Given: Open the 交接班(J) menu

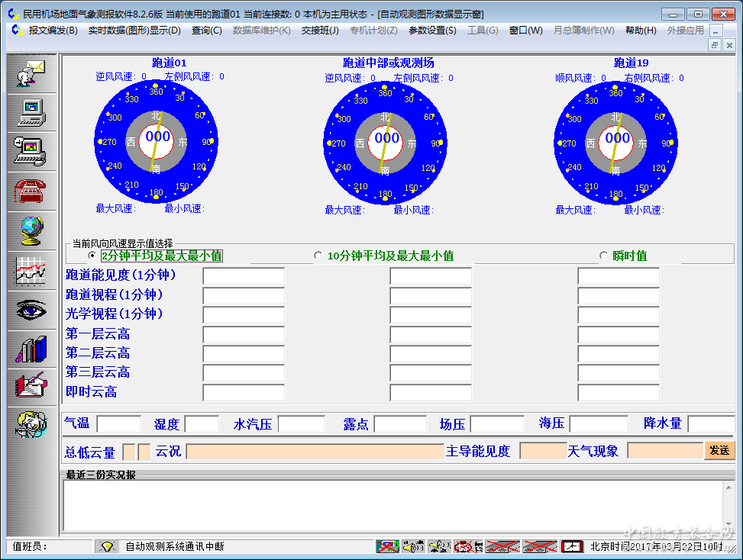Looking at the screenshot, I should pyautogui.click(x=320, y=31).
